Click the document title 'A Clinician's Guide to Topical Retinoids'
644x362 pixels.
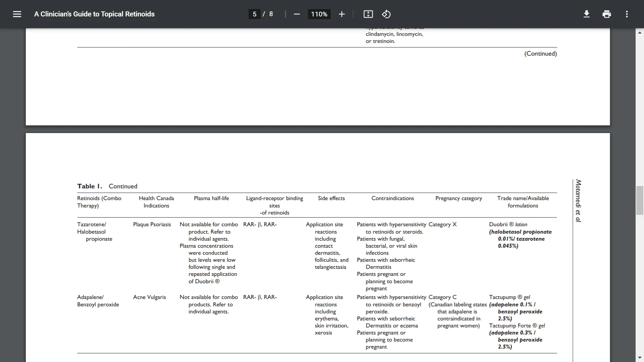pos(94,14)
